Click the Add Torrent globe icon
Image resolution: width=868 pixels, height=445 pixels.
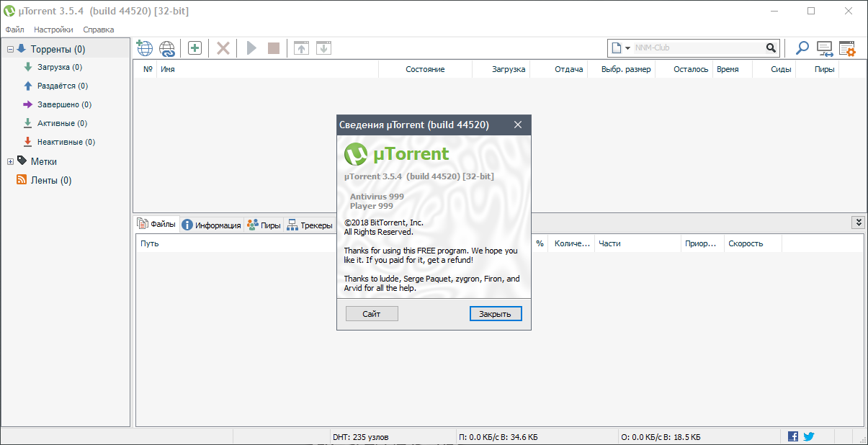[145, 48]
